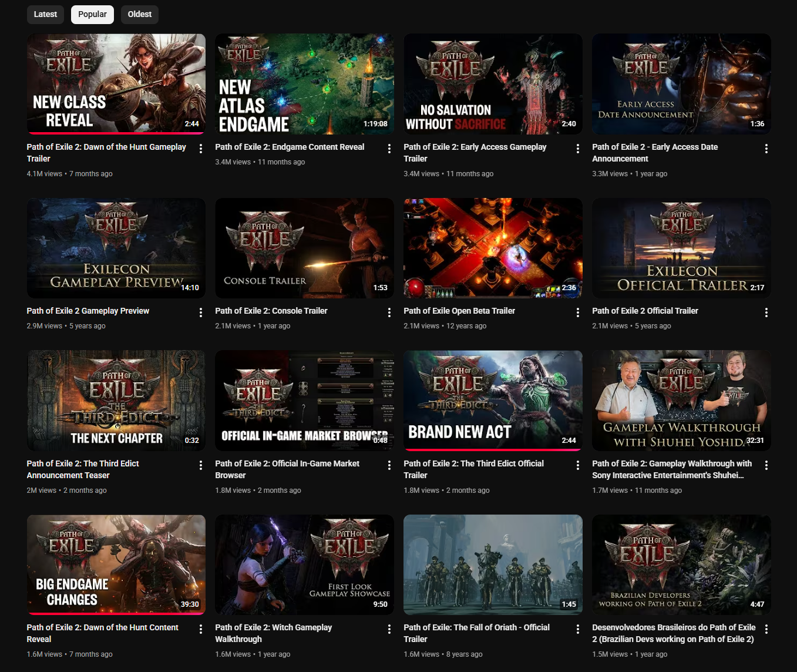Open more actions for Shuhei Yoshida Gameplay Walkthrough
The width and height of the screenshot is (797, 672).
point(766,465)
